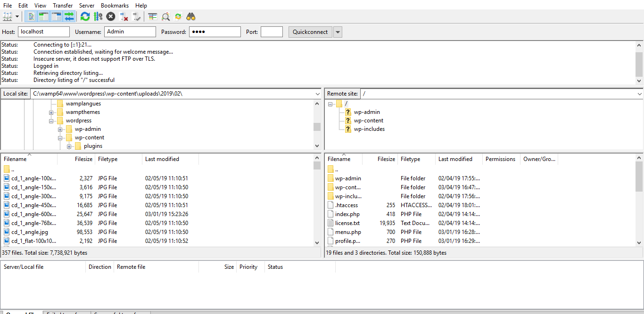Toggle directory comparison
Screen dimensions: 644x314
(x=165, y=16)
